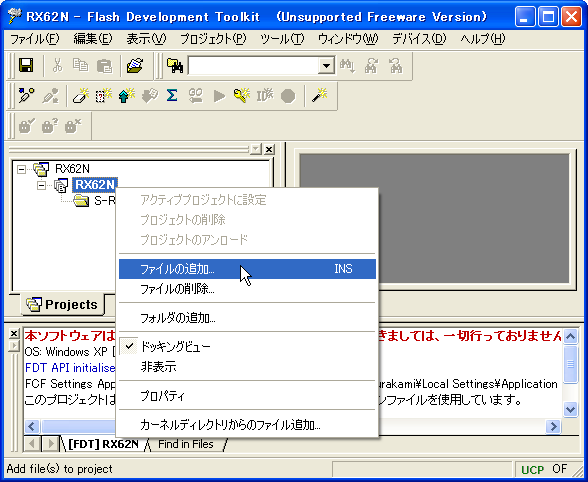The height and width of the screenshot is (482, 588).
Task: Collapse the highlighted RX62N project node
Action: pyautogui.click(x=41, y=185)
